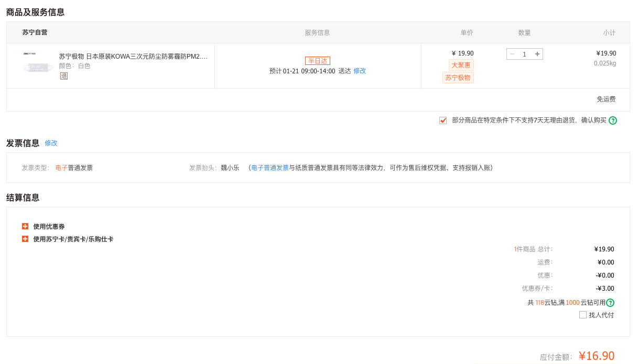The width and height of the screenshot is (638, 364).
Task: Click the estimated delivery time 01-21 09:00-14:00
Action: coord(309,71)
